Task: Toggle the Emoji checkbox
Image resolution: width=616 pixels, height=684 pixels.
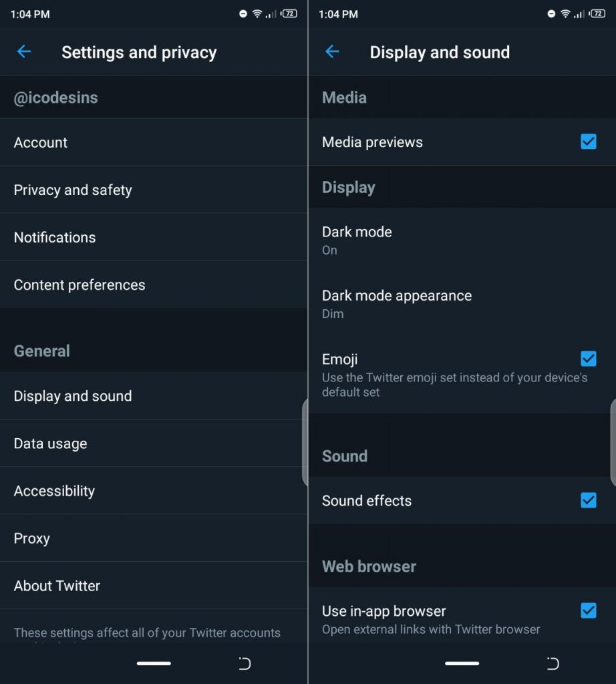Action: coord(589,359)
